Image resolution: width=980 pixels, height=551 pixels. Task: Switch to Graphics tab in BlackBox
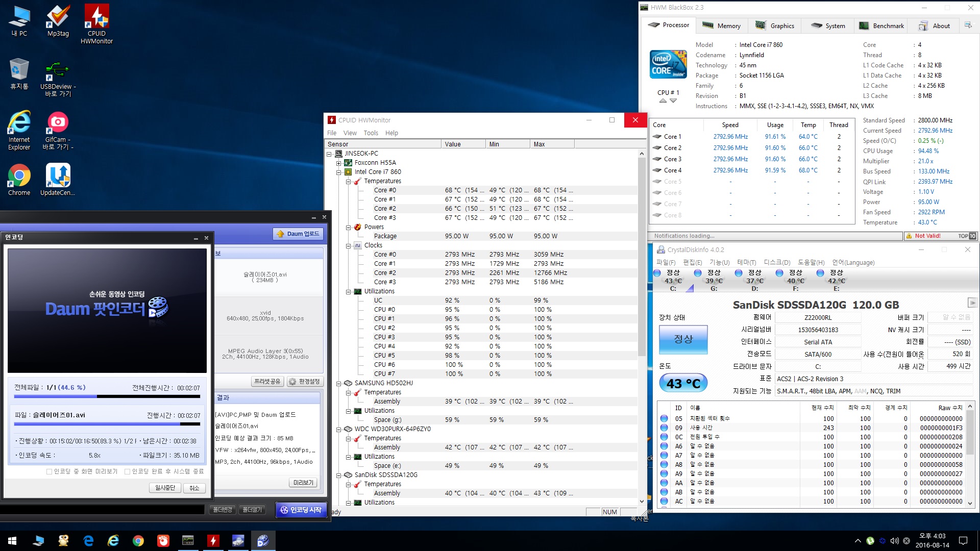pyautogui.click(x=774, y=26)
